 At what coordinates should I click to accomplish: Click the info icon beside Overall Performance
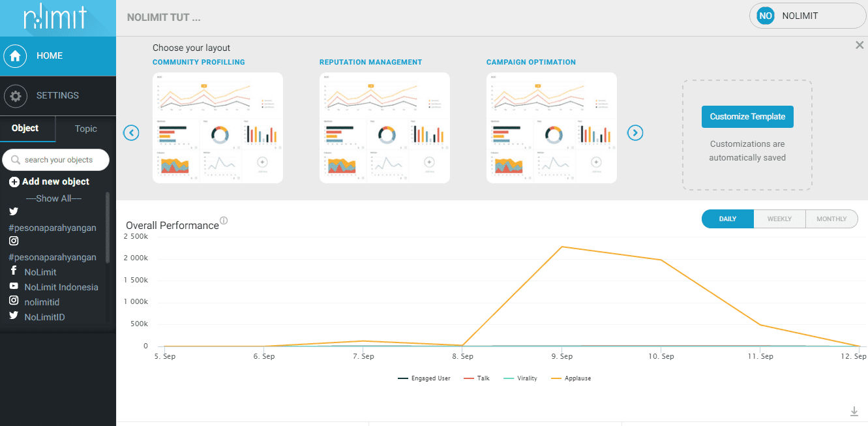[x=224, y=221]
